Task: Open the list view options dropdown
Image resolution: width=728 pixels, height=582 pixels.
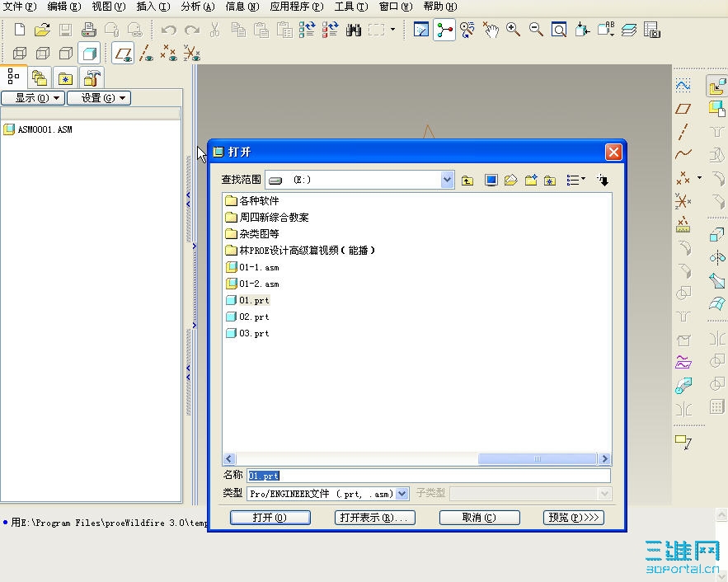Action: (575, 180)
